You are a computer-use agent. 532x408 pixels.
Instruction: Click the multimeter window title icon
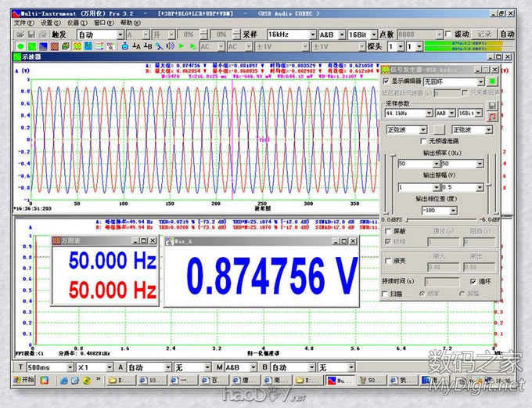pyautogui.click(x=57, y=241)
